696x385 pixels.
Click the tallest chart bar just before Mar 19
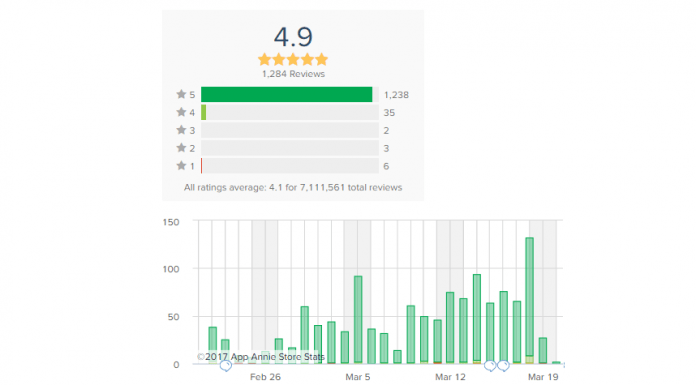tap(530, 301)
